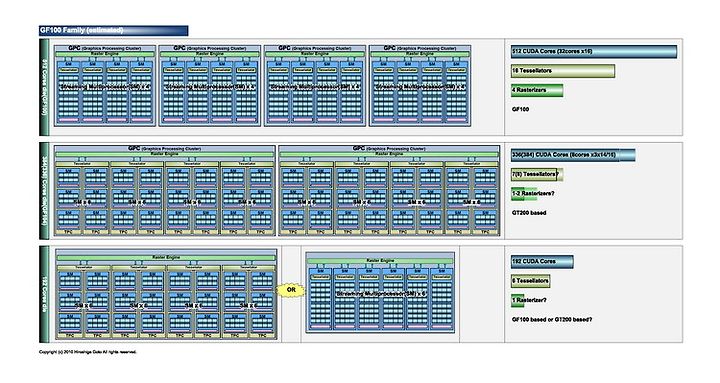Click Raster Engine bar in 192-core TPC block
Viewport: 720px width, 383px height.
(x=166, y=258)
